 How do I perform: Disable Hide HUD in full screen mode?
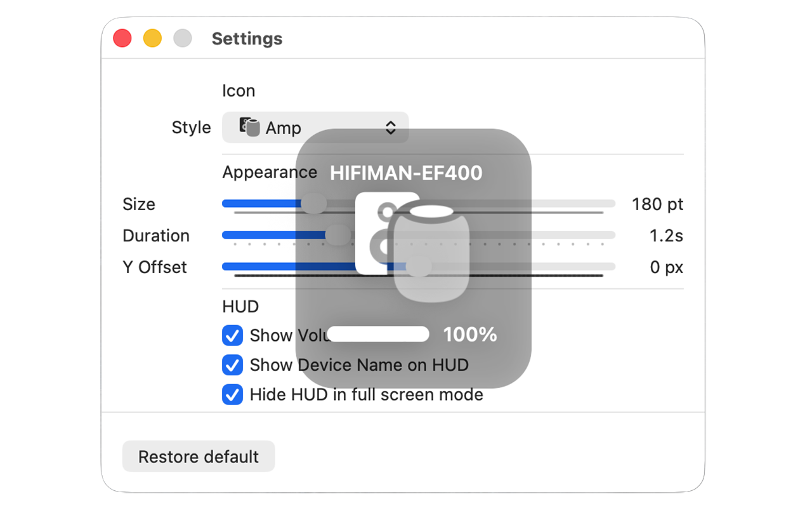[x=232, y=395]
